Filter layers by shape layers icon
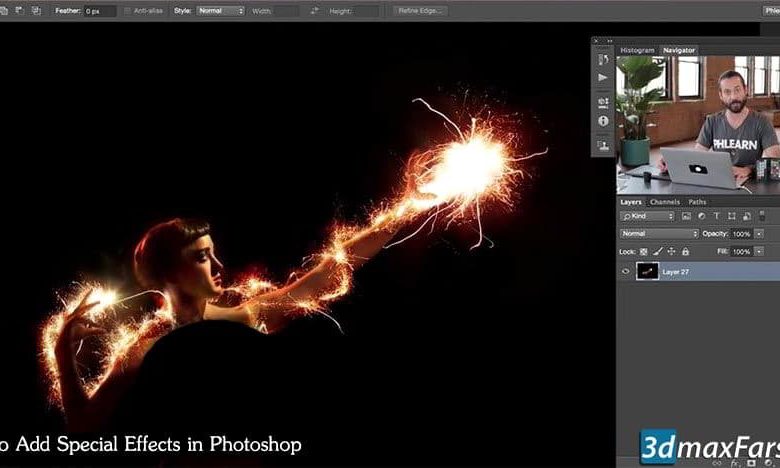 click(731, 216)
